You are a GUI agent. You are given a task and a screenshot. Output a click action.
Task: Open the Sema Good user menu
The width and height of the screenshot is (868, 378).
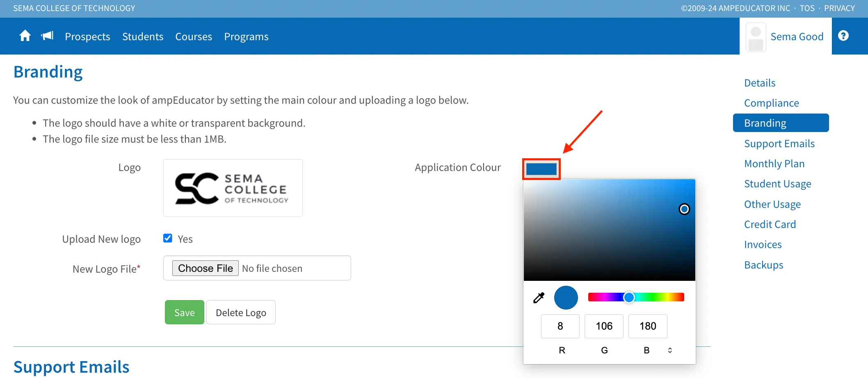(797, 36)
